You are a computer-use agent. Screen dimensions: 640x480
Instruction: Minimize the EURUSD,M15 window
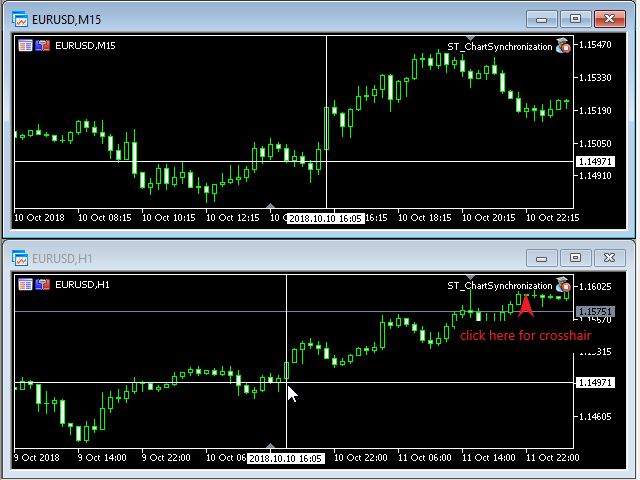click(x=542, y=19)
